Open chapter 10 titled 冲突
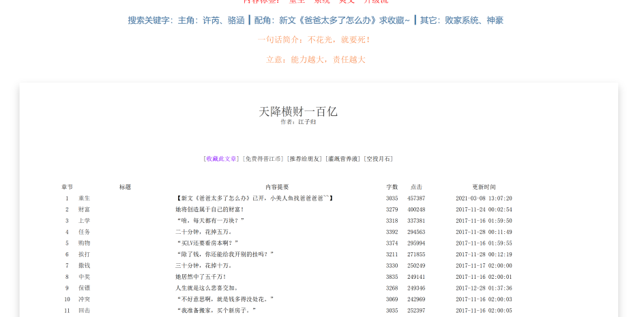 click(84, 299)
